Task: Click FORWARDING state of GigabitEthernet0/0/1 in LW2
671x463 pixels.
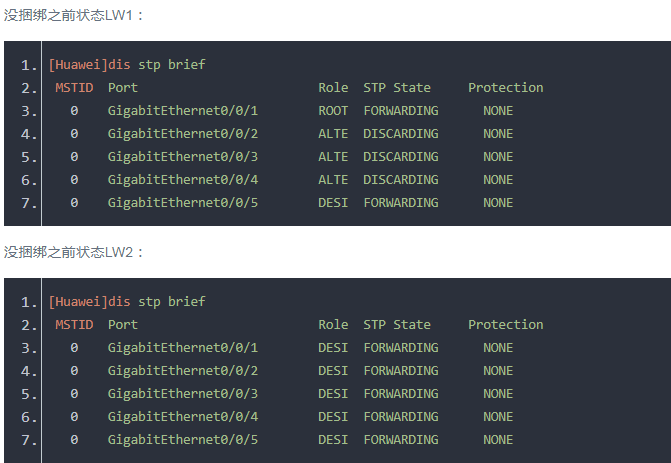Action: click(x=400, y=348)
